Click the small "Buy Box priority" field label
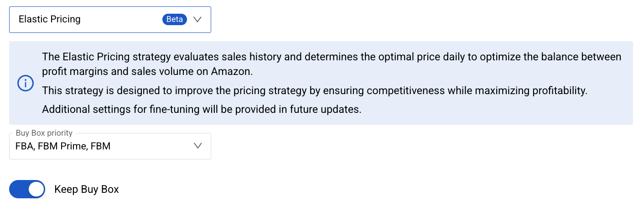 coord(44,133)
